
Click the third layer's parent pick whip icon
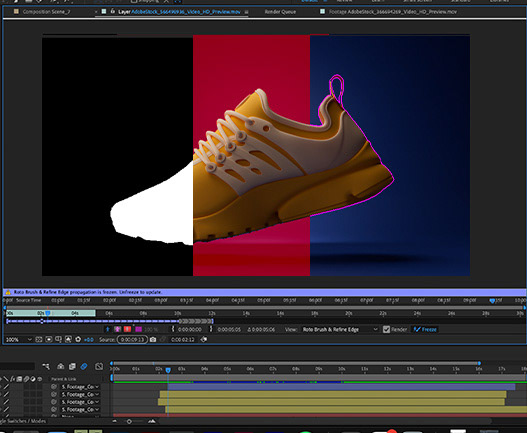pyautogui.click(x=54, y=402)
